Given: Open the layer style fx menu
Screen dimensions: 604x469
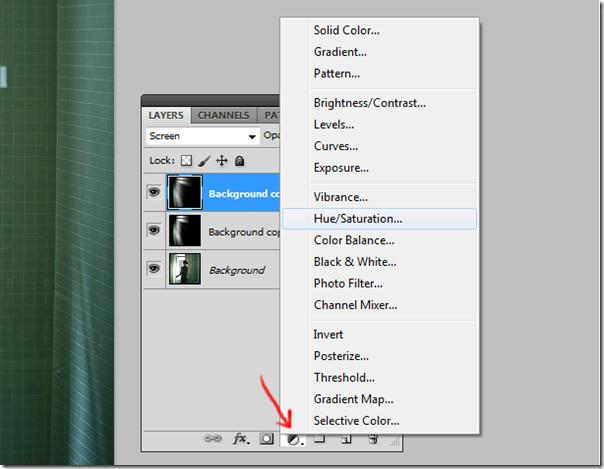Looking at the screenshot, I should tap(240, 438).
